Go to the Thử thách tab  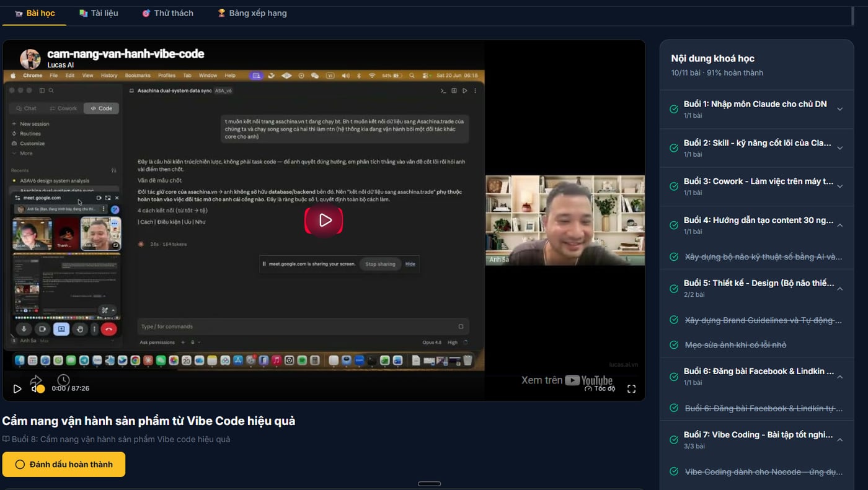[167, 13]
